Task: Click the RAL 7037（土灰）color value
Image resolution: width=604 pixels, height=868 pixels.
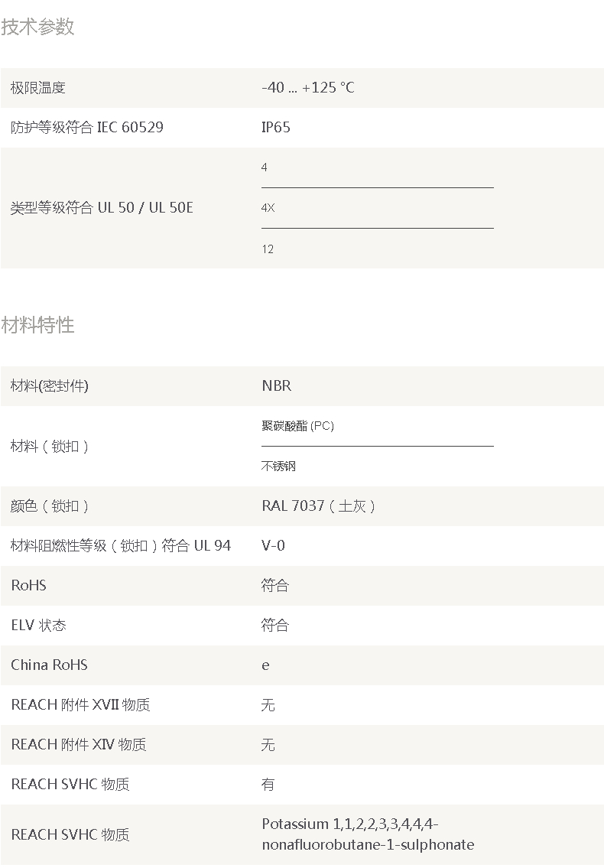Action: tap(319, 506)
